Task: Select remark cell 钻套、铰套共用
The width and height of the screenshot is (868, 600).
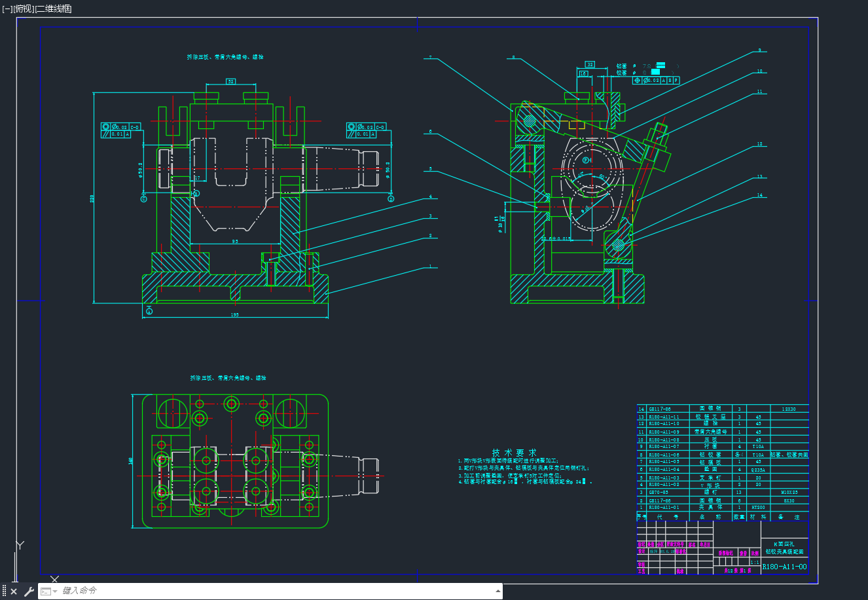Action: click(x=789, y=455)
